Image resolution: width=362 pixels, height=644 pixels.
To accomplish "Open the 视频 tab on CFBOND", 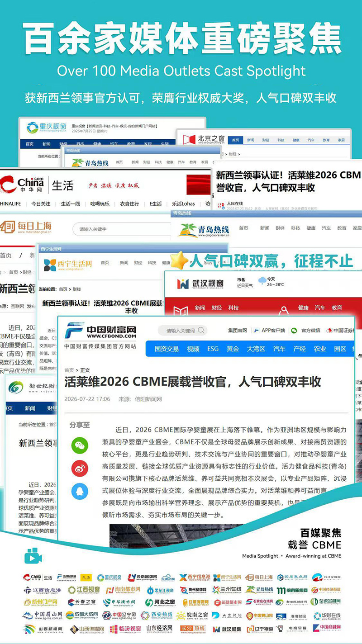I will coord(193,349).
